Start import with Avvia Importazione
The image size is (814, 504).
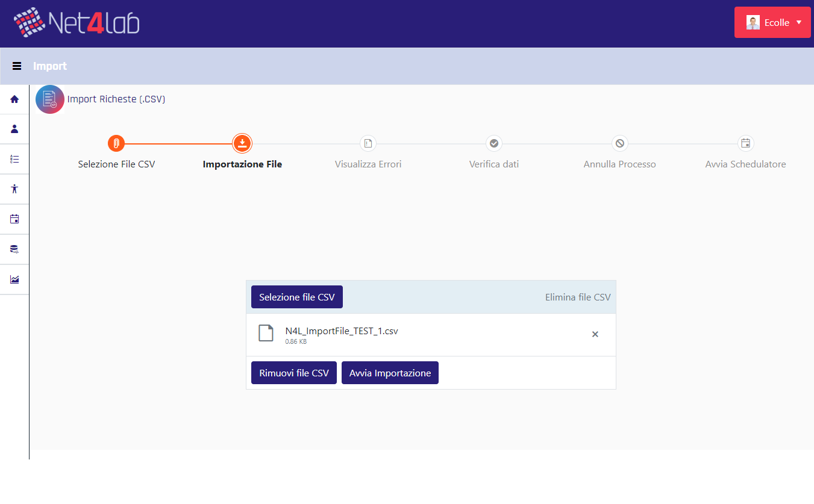390,373
